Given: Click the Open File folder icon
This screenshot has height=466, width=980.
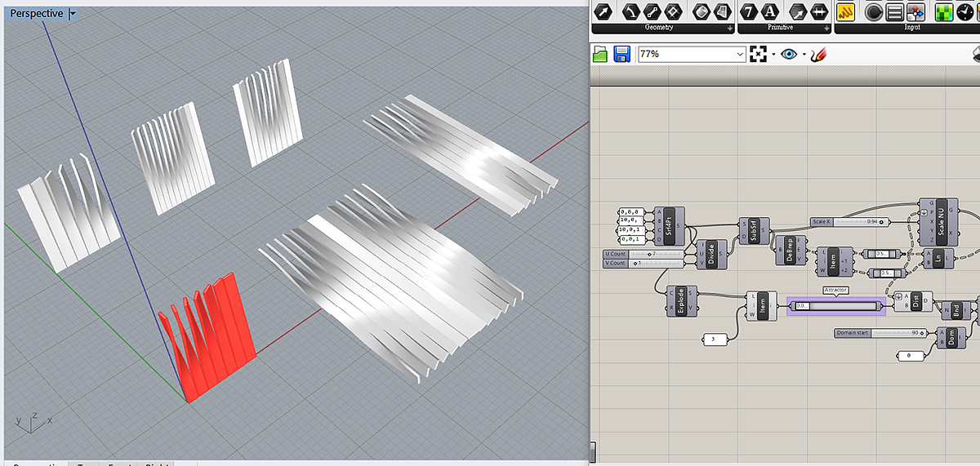Looking at the screenshot, I should point(600,55).
